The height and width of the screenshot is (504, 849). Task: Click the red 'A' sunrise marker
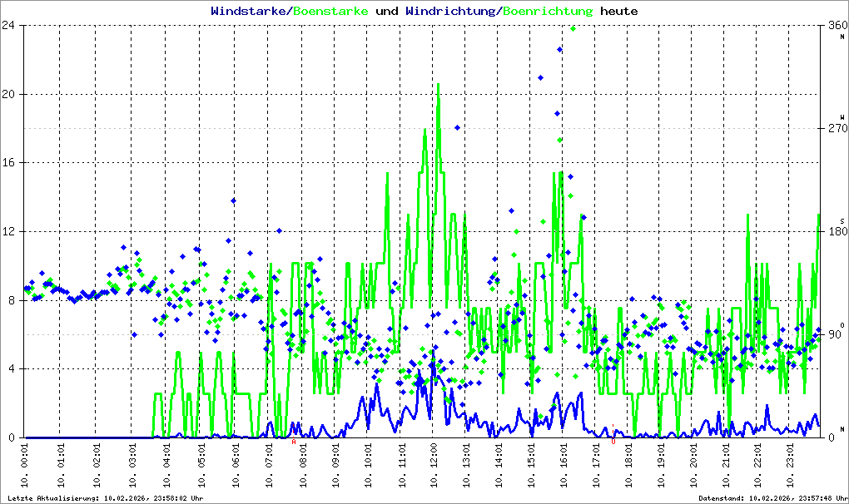pos(294,442)
